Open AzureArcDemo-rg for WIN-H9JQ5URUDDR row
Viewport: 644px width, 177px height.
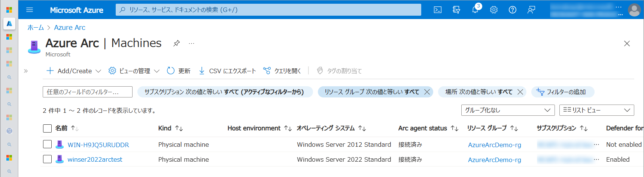tap(495, 145)
